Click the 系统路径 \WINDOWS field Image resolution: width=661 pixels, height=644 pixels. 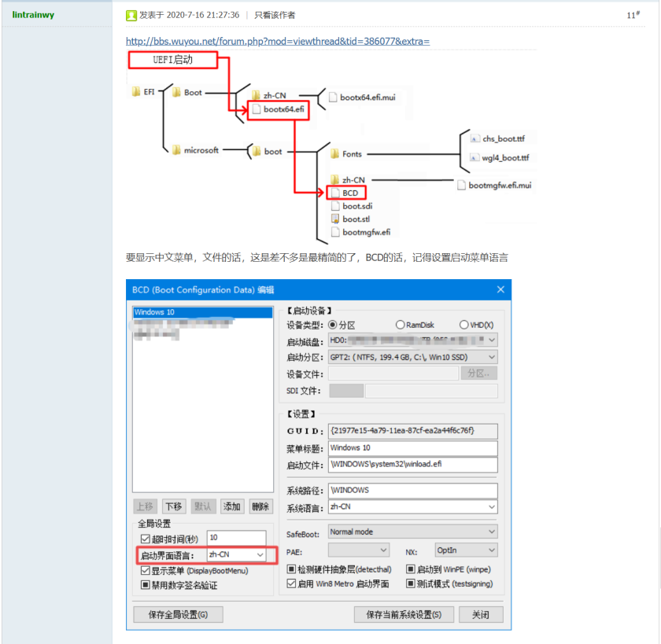tap(412, 490)
